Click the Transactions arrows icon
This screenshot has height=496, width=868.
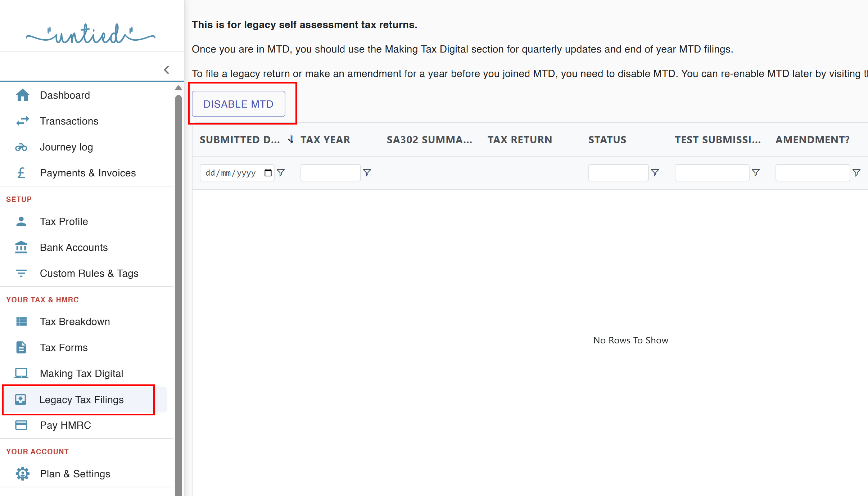(22, 121)
